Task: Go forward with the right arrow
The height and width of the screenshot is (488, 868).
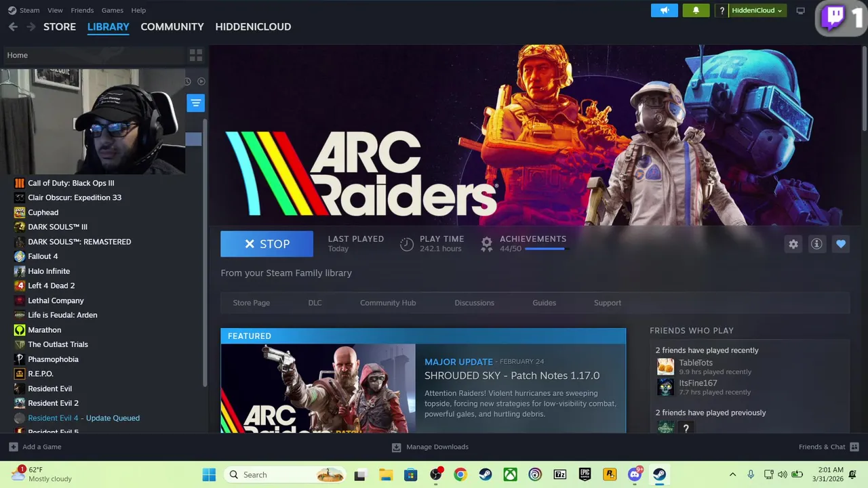Action: 31,26
